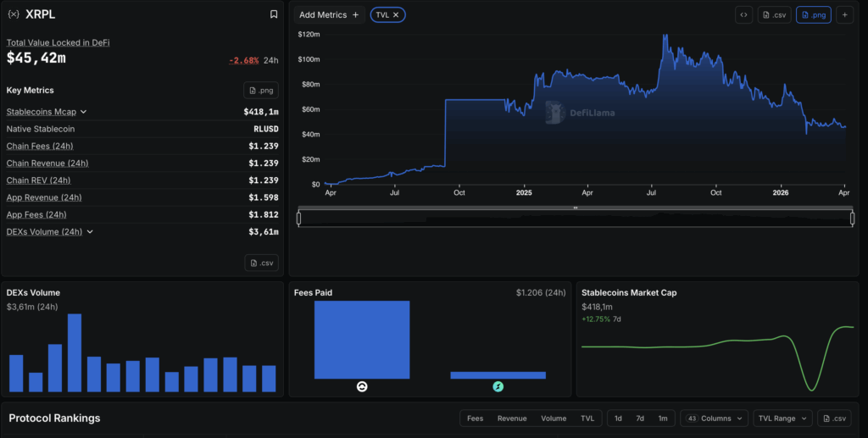The height and width of the screenshot is (438, 868).
Task: Select the 1d time period
Action: pos(618,419)
